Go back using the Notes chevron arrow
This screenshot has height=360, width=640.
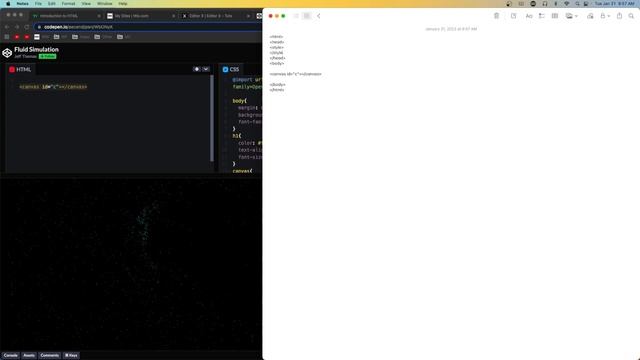coord(319,16)
